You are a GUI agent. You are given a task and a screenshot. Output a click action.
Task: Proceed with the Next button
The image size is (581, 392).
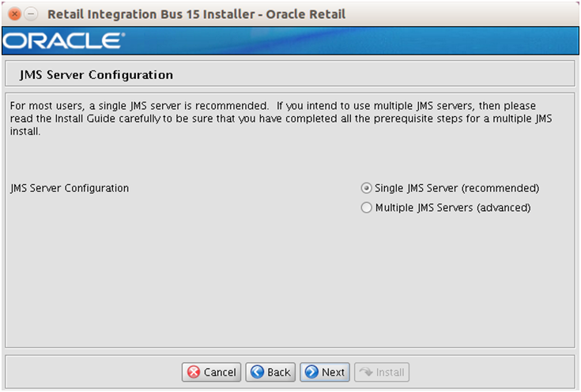[325, 372]
